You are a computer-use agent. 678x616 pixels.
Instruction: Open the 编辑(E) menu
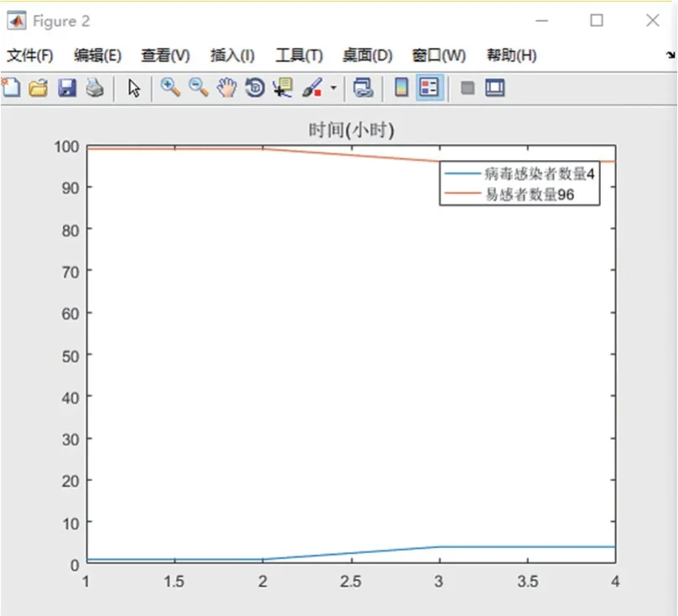[x=97, y=55]
